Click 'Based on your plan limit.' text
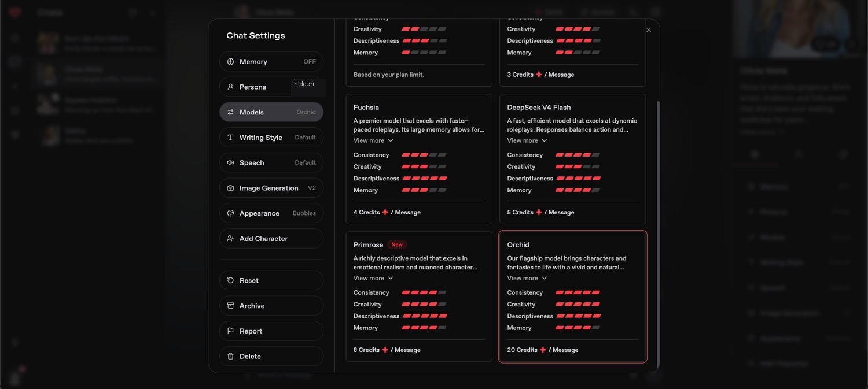This screenshot has width=868, height=389. pos(389,75)
